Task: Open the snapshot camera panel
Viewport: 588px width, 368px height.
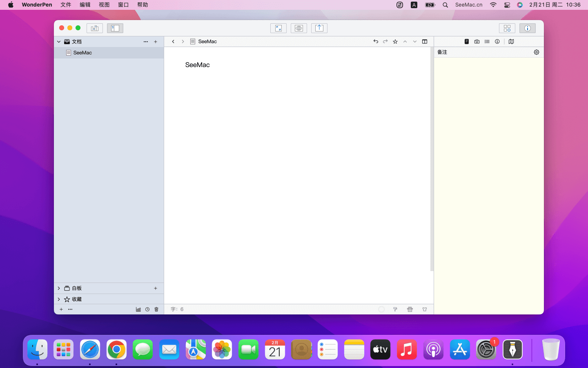Action: [477, 42]
